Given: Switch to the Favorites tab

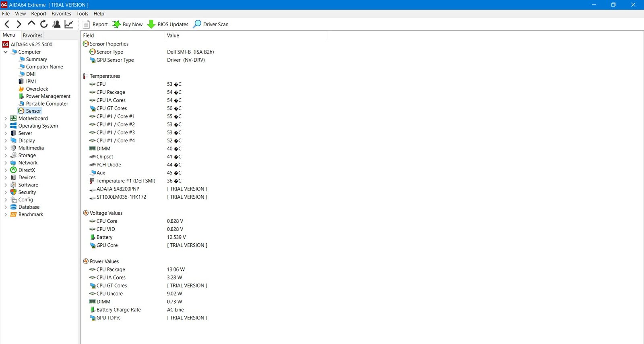Looking at the screenshot, I should point(32,35).
